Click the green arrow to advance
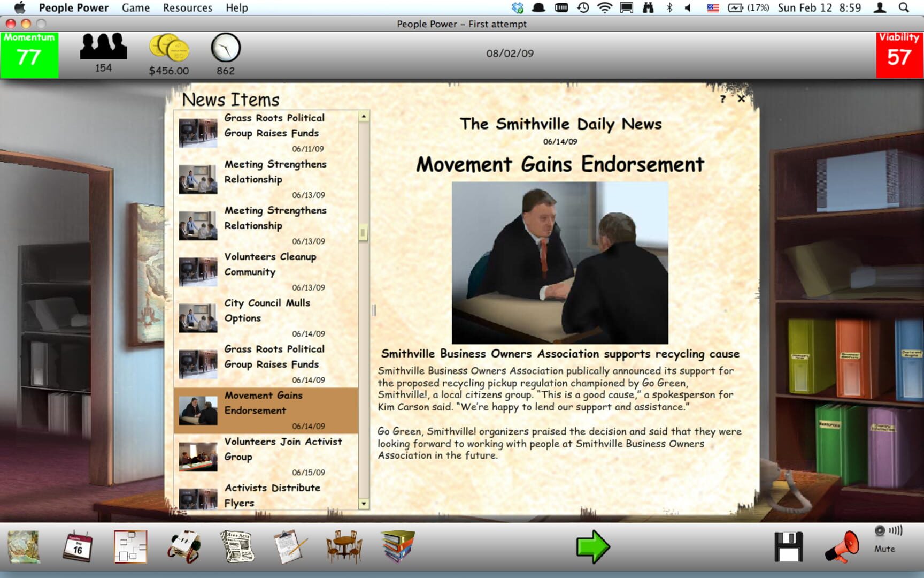 (592, 546)
